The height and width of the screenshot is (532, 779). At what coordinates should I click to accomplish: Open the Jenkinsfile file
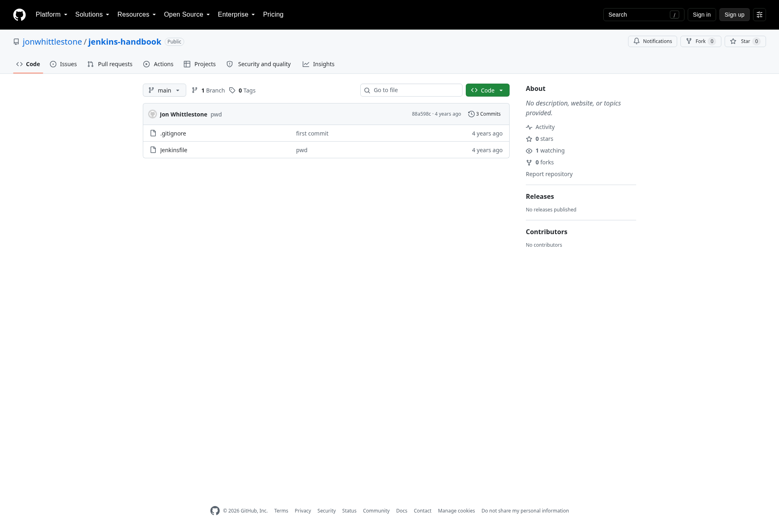point(174,150)
